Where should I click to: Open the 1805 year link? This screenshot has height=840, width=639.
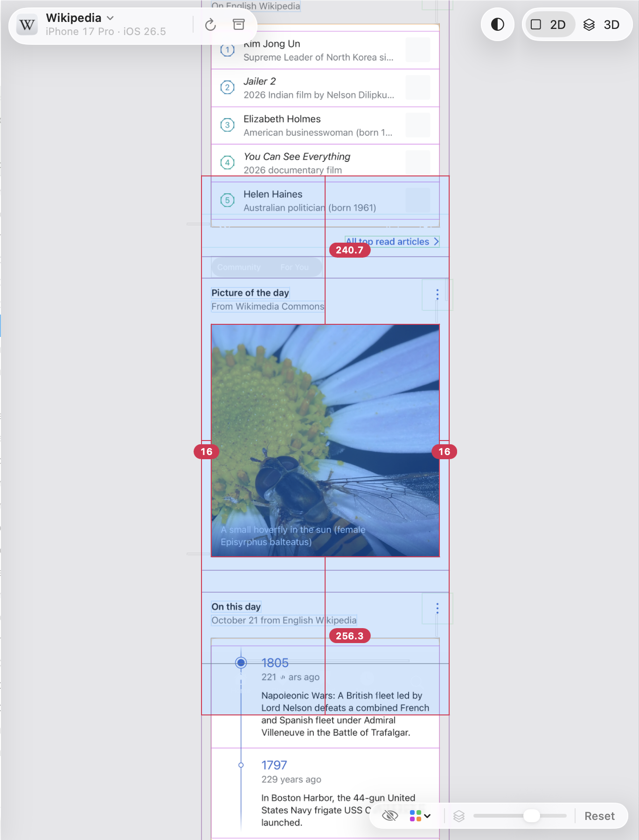[x=275, y=663]
